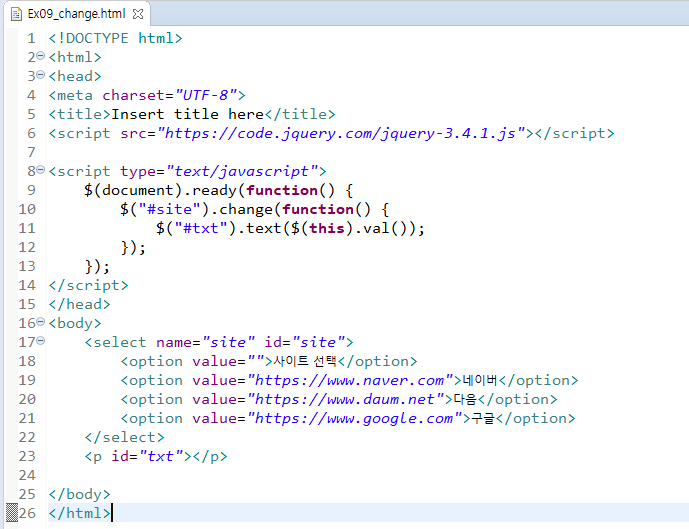Click the select name="site" attribute
Image resolution: width=689 pixels, height=529 pixels.
tap(205, 342)
